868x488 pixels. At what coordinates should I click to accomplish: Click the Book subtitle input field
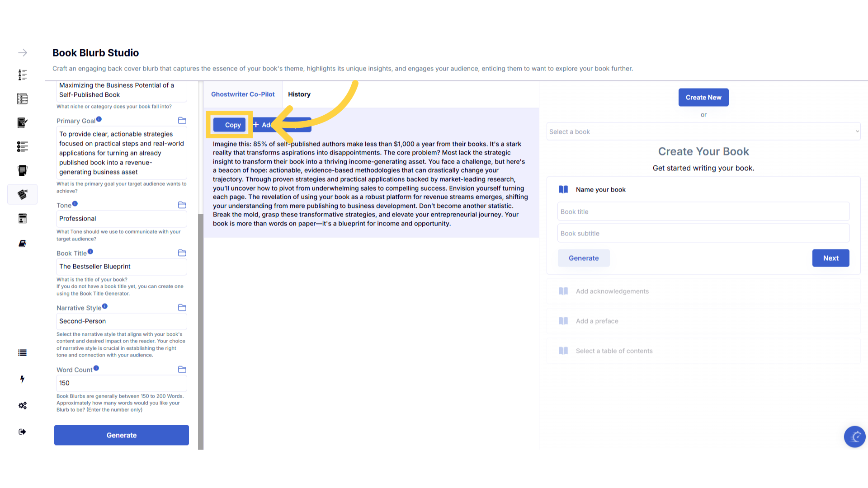tap(703, 234)
